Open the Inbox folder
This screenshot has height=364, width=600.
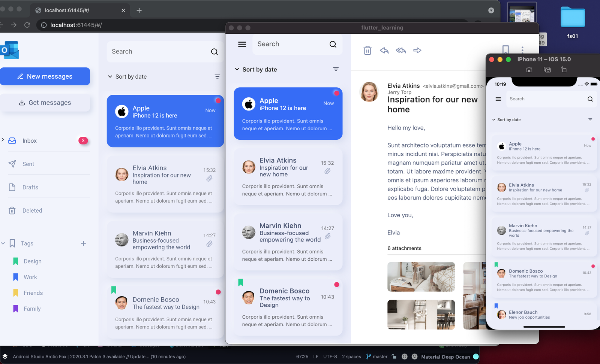(30, 141)
